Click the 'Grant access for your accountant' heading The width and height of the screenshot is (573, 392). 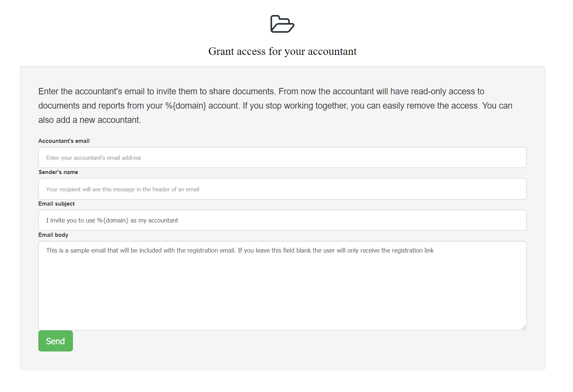tap(282, 51)
